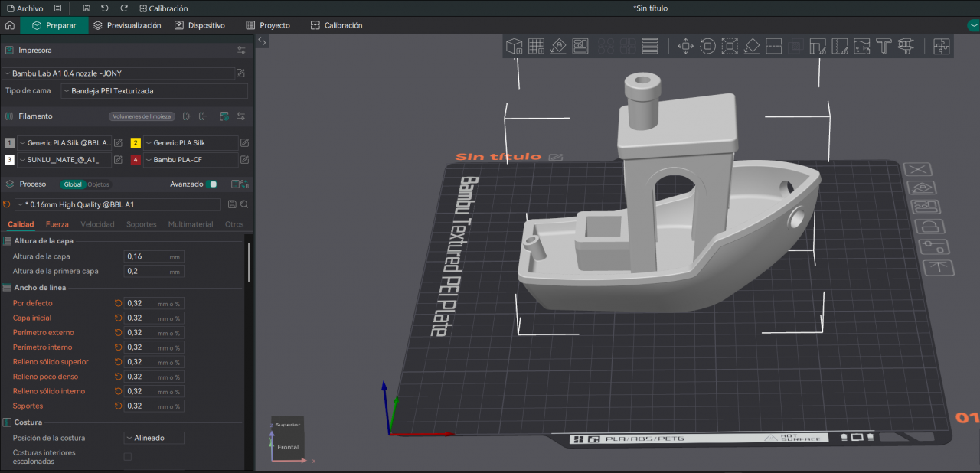Screen dimensions: 980x473
Task: Click the Volúmenes de limpieza button
Action: point(141,116)
